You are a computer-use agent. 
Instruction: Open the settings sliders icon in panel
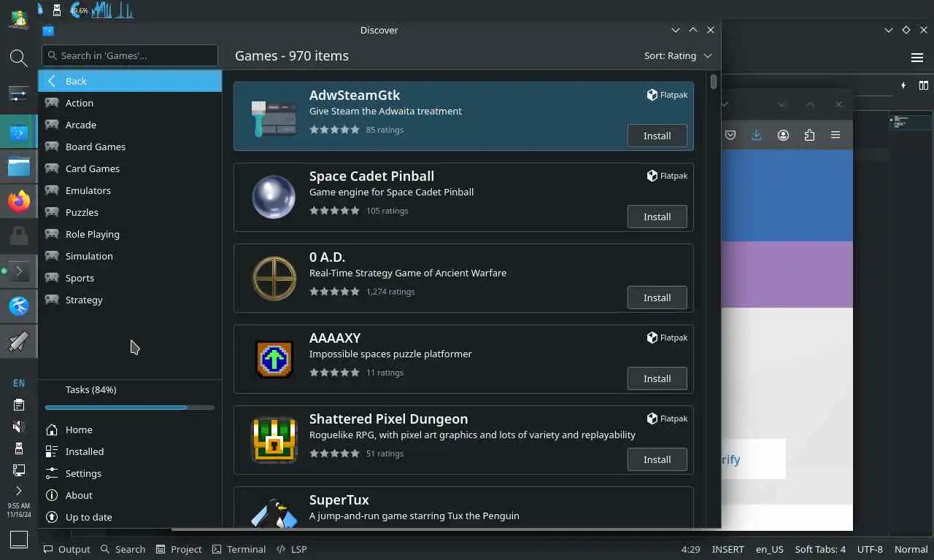point(19,93)
